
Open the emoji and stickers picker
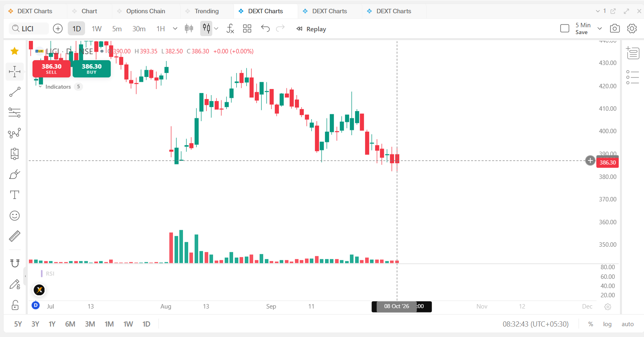coord(15,216)
